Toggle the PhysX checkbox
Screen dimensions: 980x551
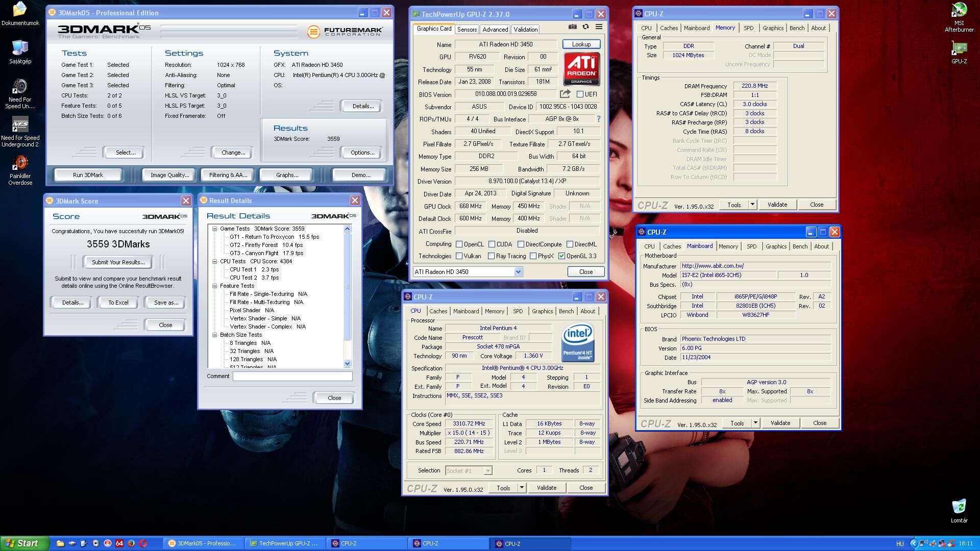(533, 256)
